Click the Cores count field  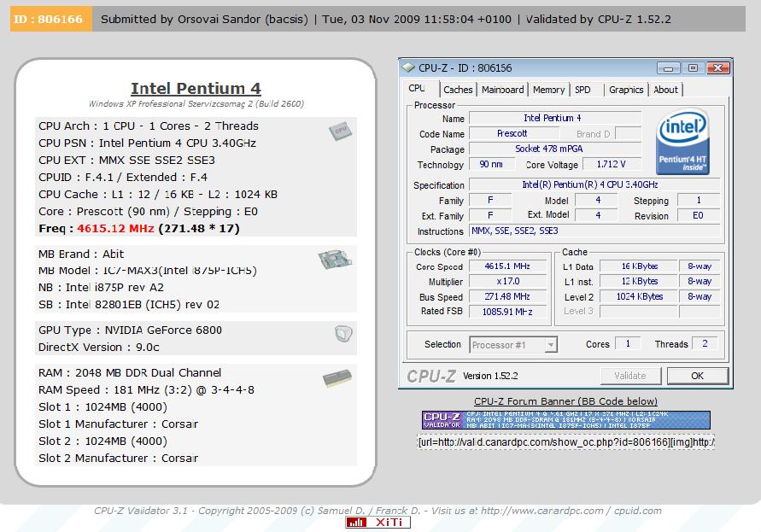628,343
